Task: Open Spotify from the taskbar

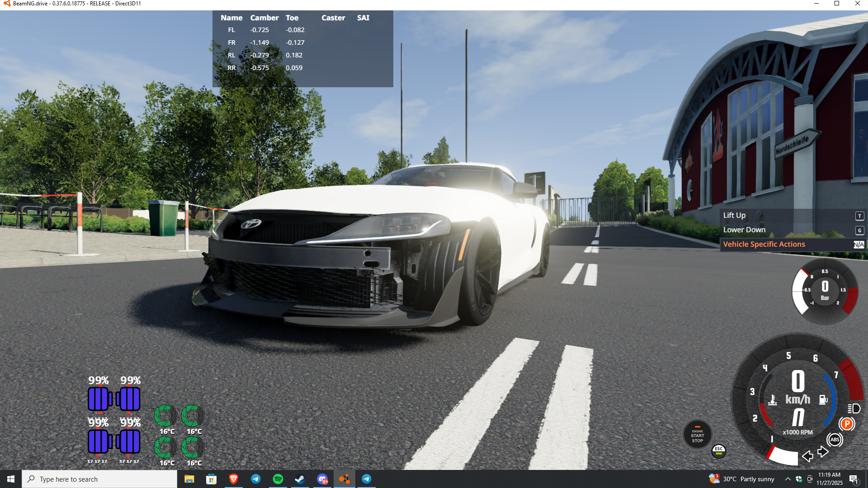Action: (x=278, y=479)
